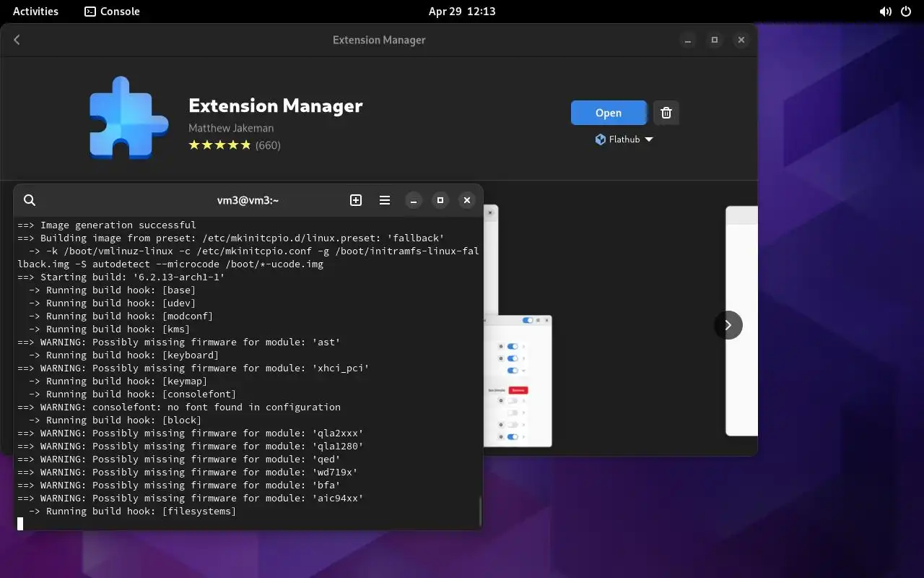Click the 'Image generation successful' terminal line

[107, 225]
